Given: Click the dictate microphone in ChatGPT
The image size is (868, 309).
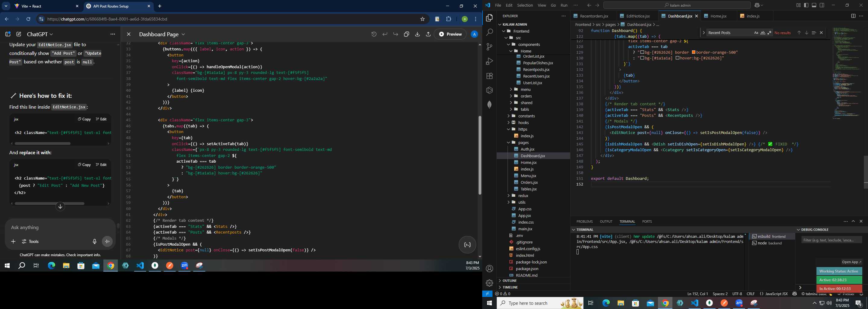Looking at the screenshot, I should pyautogui.click(x=94, y=241).
